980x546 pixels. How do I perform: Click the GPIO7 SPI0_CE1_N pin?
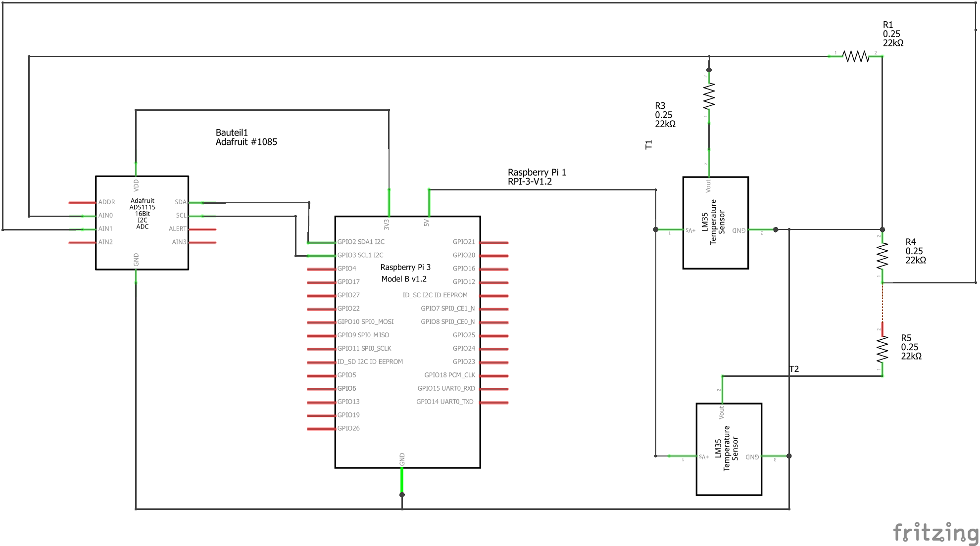click(494, 309)
